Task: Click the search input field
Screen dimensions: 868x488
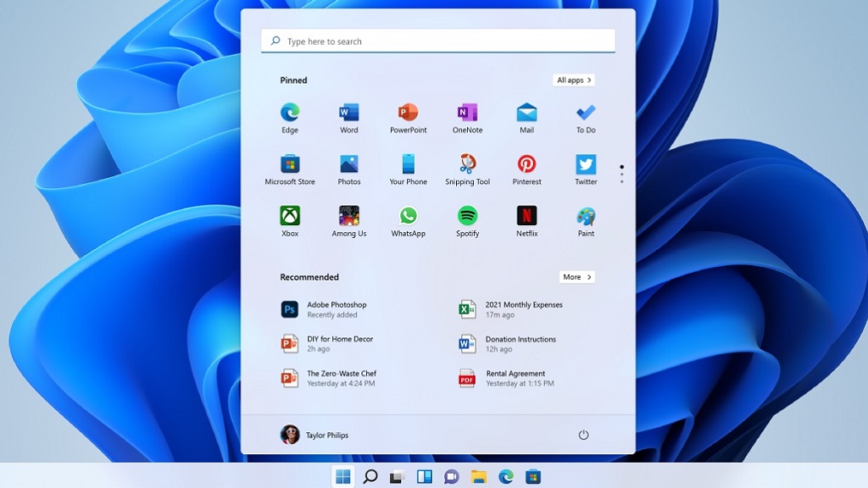Action: click(437, 41)
